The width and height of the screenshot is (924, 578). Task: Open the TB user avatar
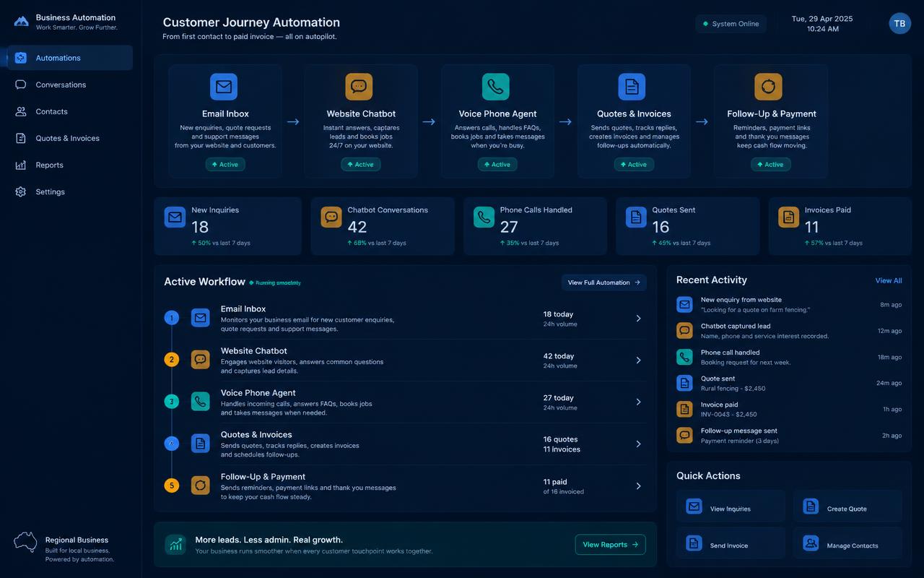(x=899, y=23)
